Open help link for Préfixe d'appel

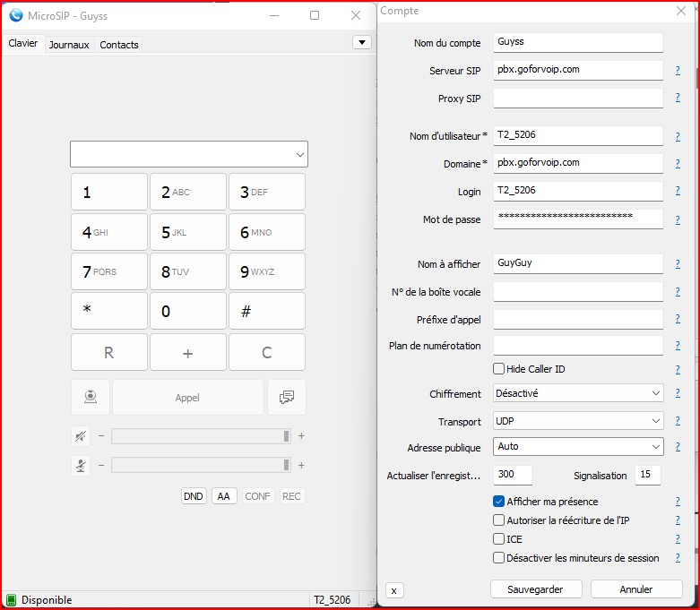(678, 319)
